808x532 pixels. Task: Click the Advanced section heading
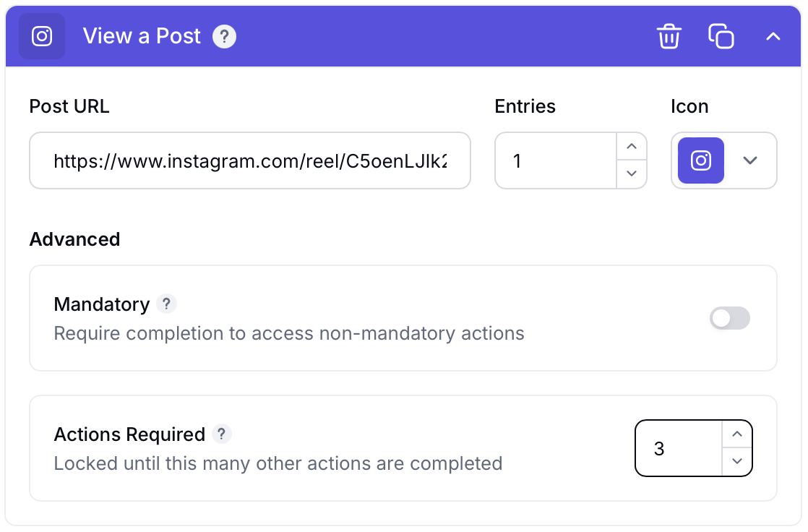pyautogui.click(x=74, y=239)
